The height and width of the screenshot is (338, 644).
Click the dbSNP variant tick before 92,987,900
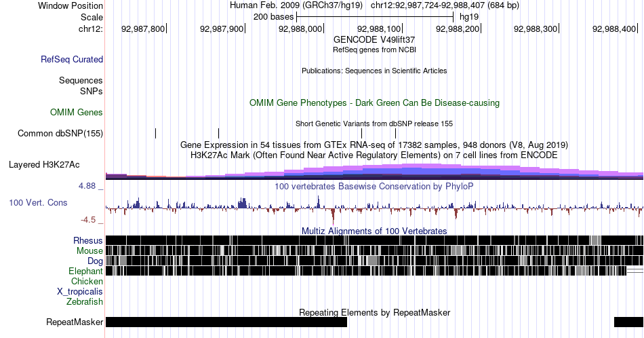218,133
